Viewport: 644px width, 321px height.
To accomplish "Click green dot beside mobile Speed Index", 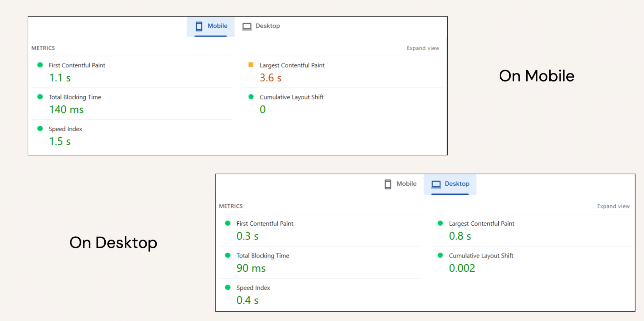I will (x=40, y=129).
